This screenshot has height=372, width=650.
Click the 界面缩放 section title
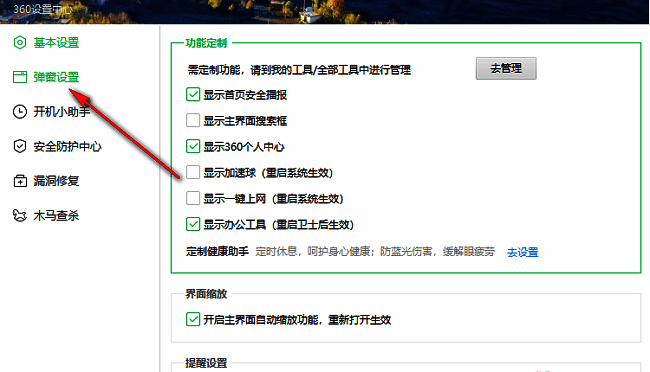[x=206, y=294]
